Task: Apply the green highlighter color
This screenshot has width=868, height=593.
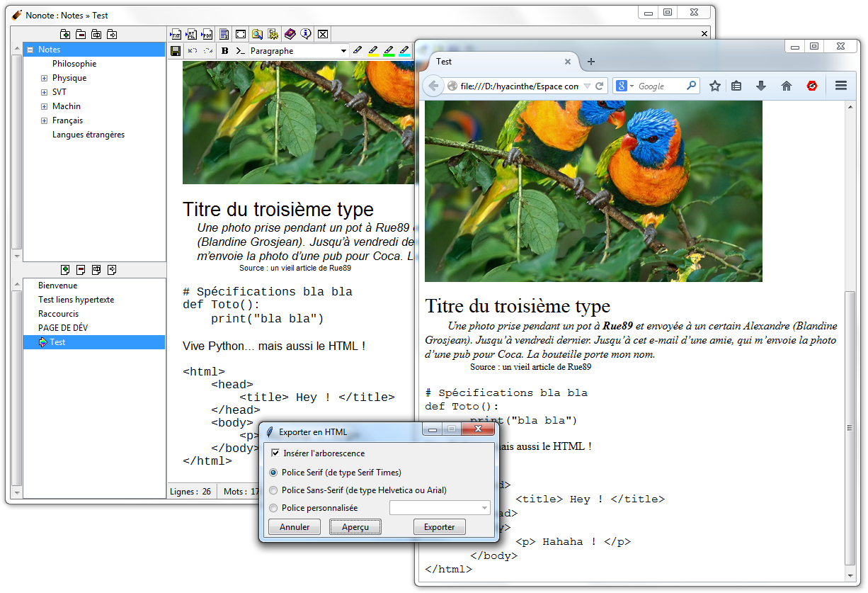Action: pyautogui.click(x=389, y=51)
